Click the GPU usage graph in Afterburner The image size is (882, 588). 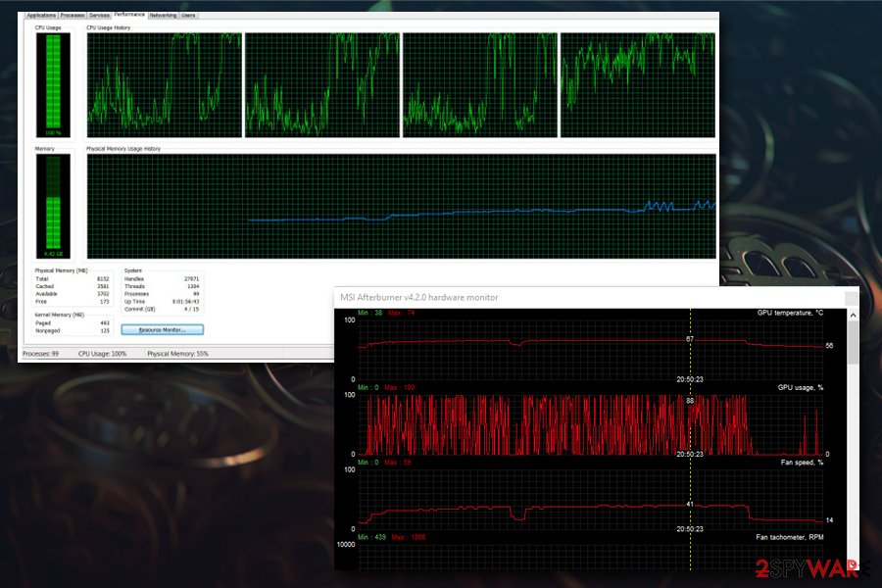coord(591,424)
